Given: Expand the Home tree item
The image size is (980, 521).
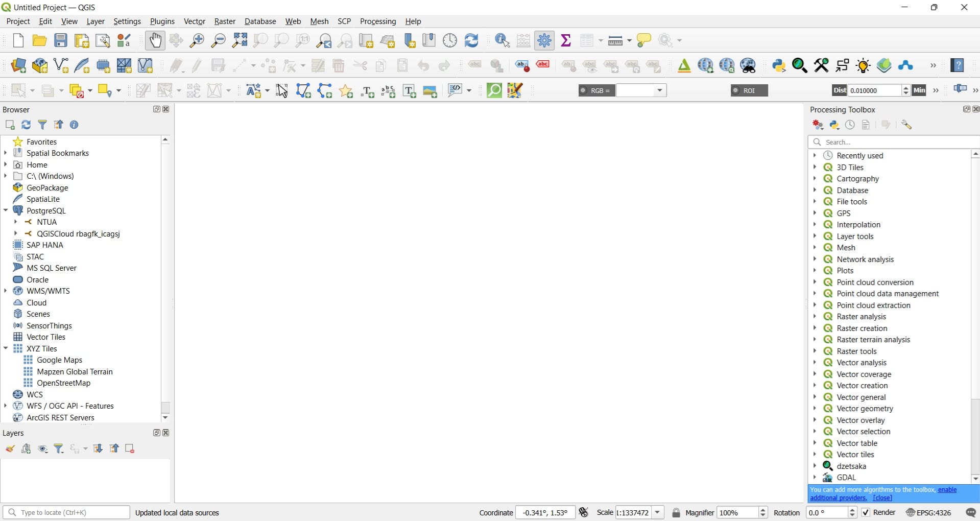Looking at the screenshot, I should point(6,164).
